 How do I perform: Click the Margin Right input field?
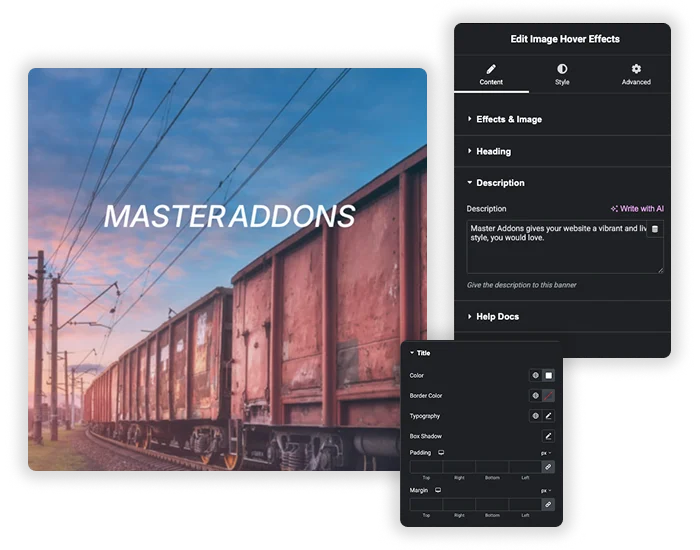pyautogui.click(x=459, y=504)
